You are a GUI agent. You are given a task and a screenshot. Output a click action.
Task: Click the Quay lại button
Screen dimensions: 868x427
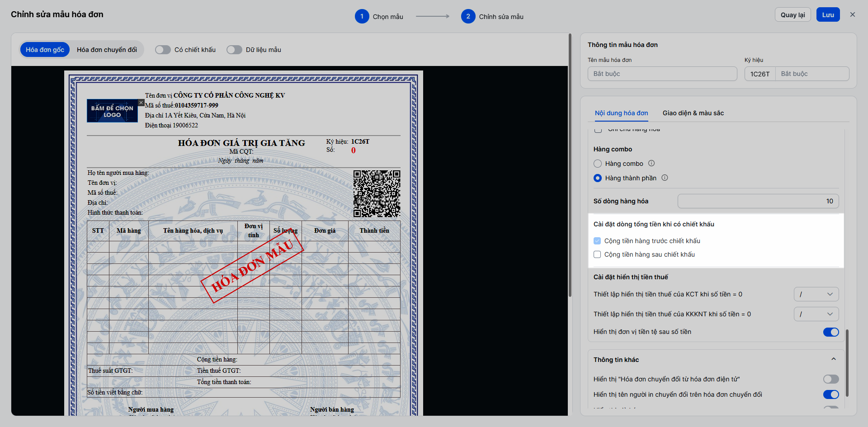tap(793, 14)
